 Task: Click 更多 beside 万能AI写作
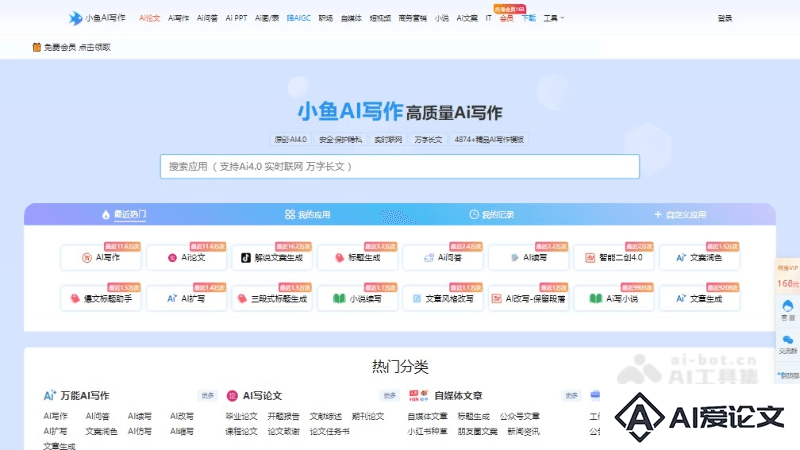pyautogui.click(x=207, y=395)
